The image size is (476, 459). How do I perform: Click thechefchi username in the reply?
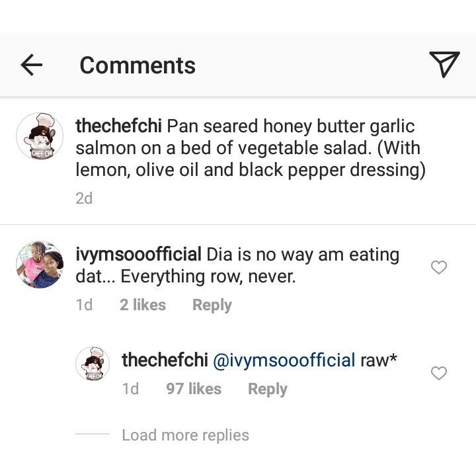(165, 360)
